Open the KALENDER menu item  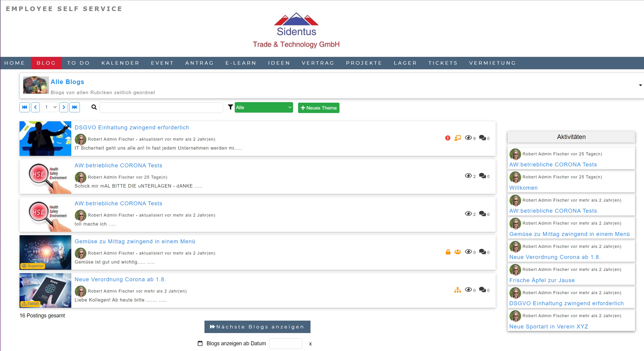click(x=120, y=63)
